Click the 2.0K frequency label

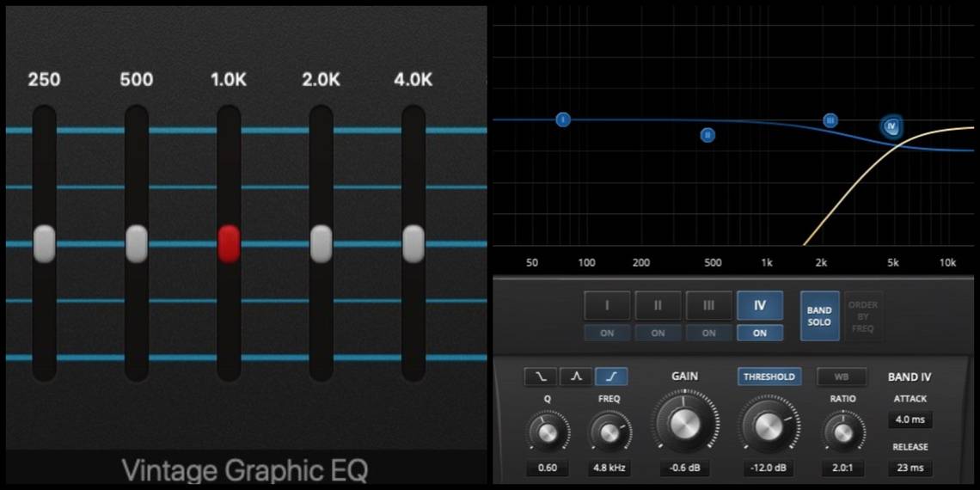click(x=321, y=80)
